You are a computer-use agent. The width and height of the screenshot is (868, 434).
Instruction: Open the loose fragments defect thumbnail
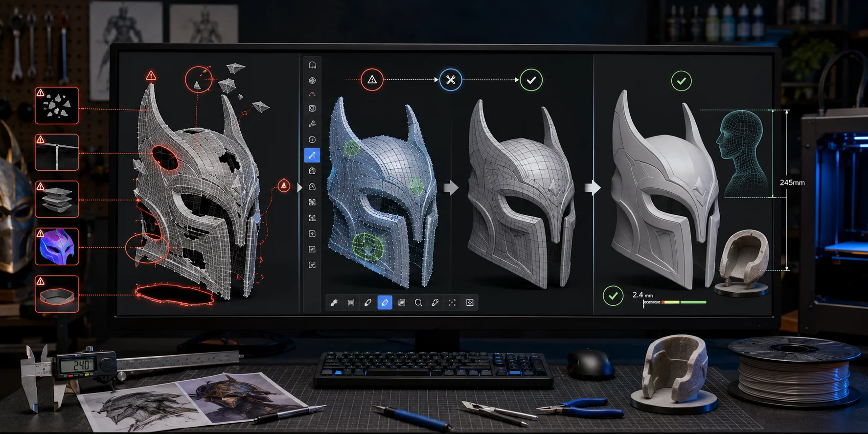57,105
